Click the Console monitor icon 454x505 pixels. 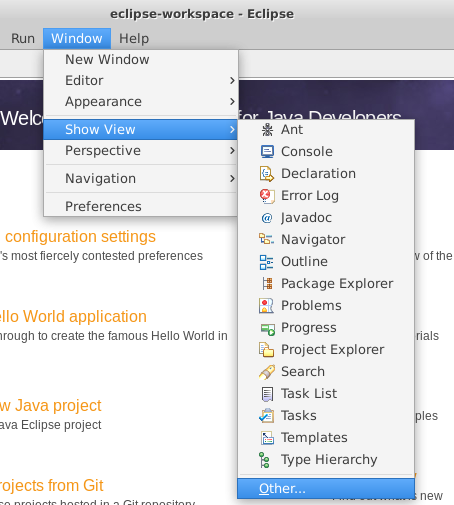pyautogui.click(x=267, y=152)
